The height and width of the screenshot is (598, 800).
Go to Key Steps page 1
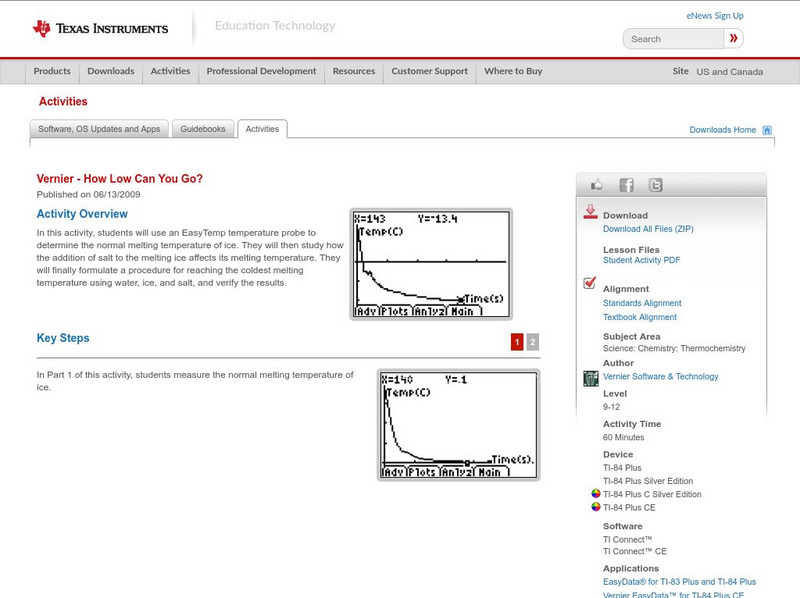coord(517,342)
